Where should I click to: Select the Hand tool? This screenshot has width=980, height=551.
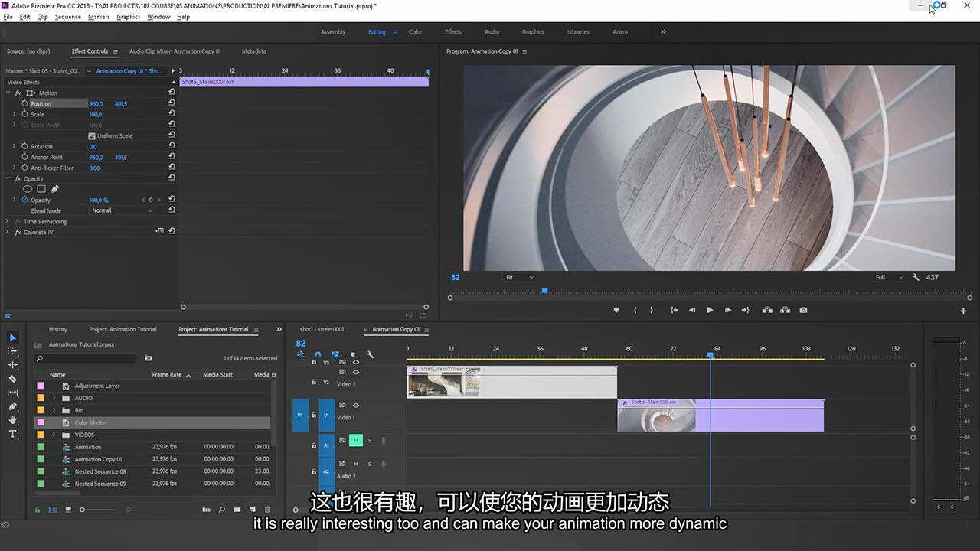point(12,420)
